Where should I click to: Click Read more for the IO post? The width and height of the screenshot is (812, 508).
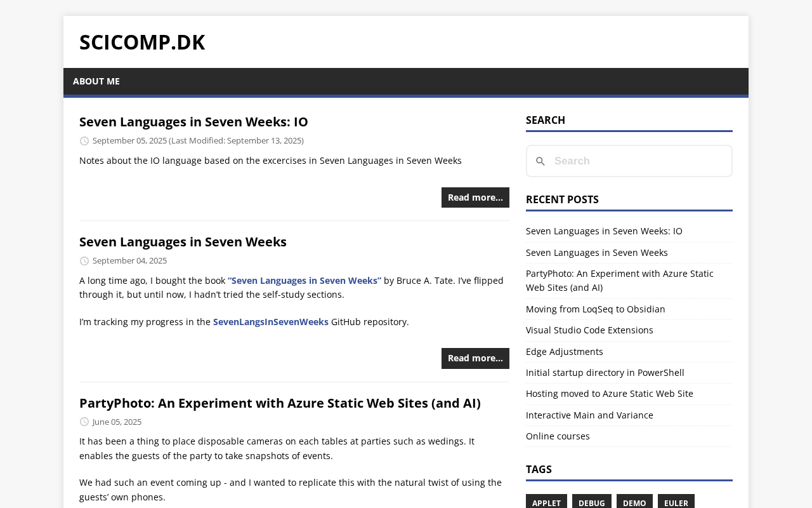coord(475,197)
